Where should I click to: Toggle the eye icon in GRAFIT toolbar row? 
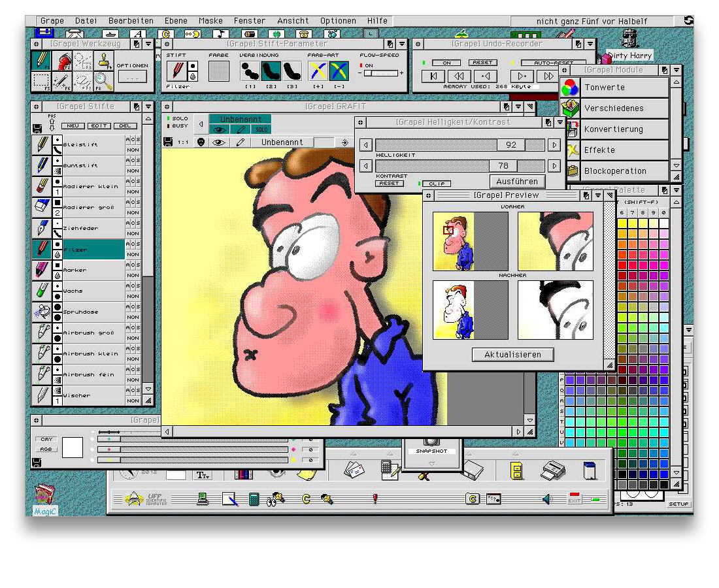[x=219, y=142]
